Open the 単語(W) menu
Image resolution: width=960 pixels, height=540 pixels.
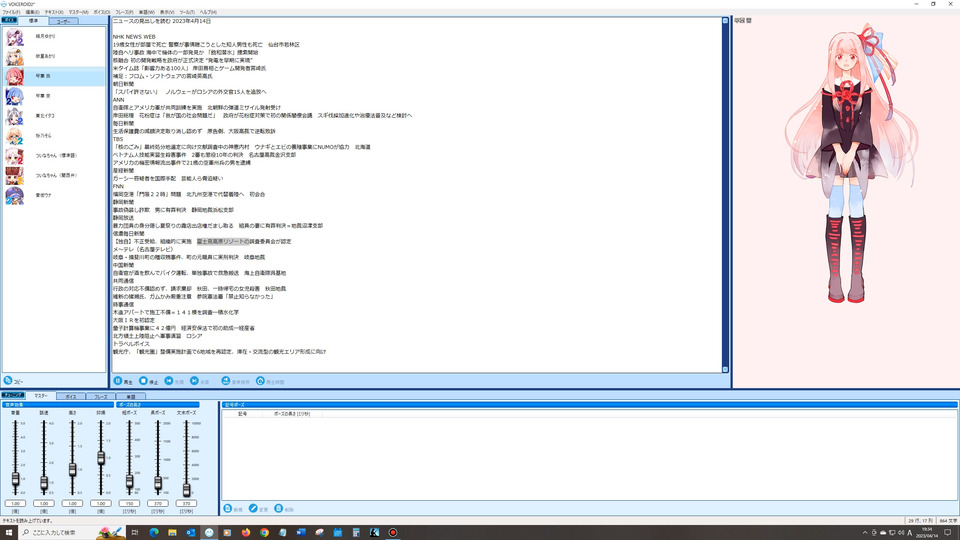[x=146, y=12]
